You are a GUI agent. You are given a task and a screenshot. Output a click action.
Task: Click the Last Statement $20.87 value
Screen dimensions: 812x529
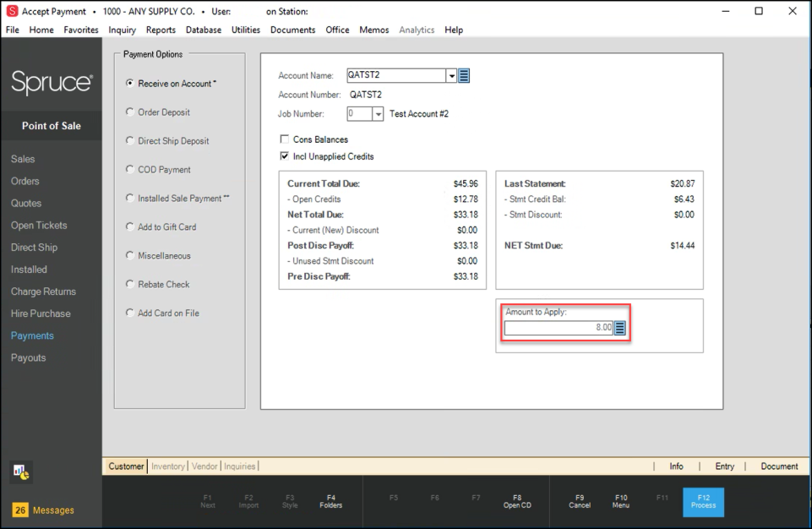tap(683, 183)
